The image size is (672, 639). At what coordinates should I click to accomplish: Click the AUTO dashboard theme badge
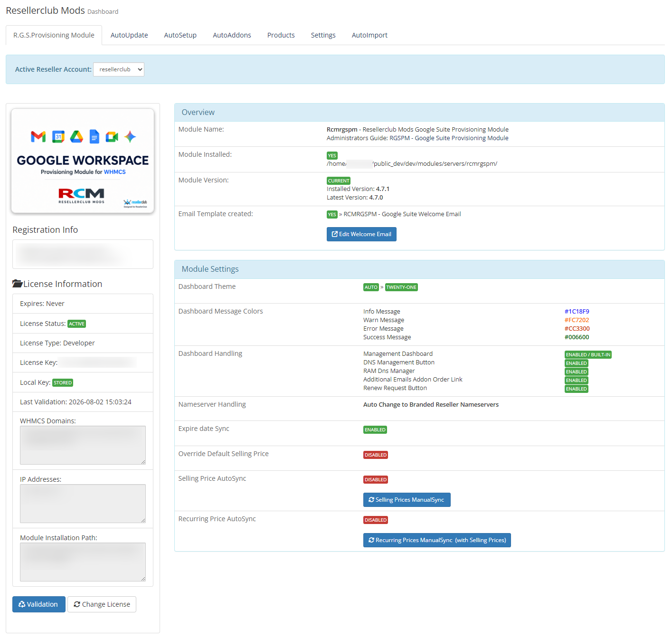coord(371,287)
